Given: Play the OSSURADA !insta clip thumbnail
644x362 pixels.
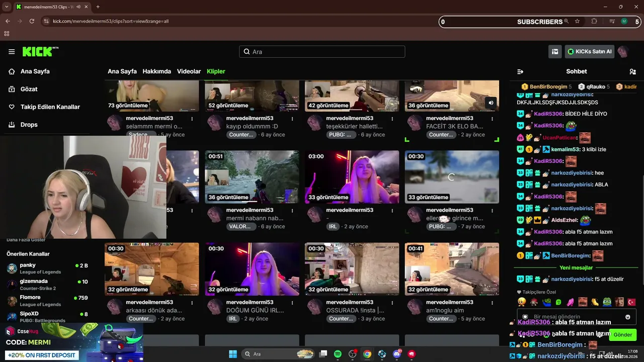Looking at the screenshot, I should pos(352,269).
